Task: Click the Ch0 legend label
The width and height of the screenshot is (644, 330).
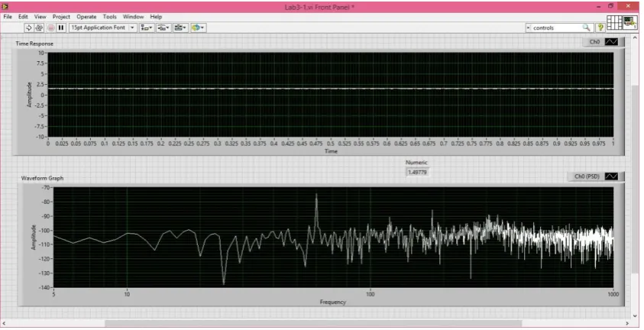Action: (x=594, y=42)
